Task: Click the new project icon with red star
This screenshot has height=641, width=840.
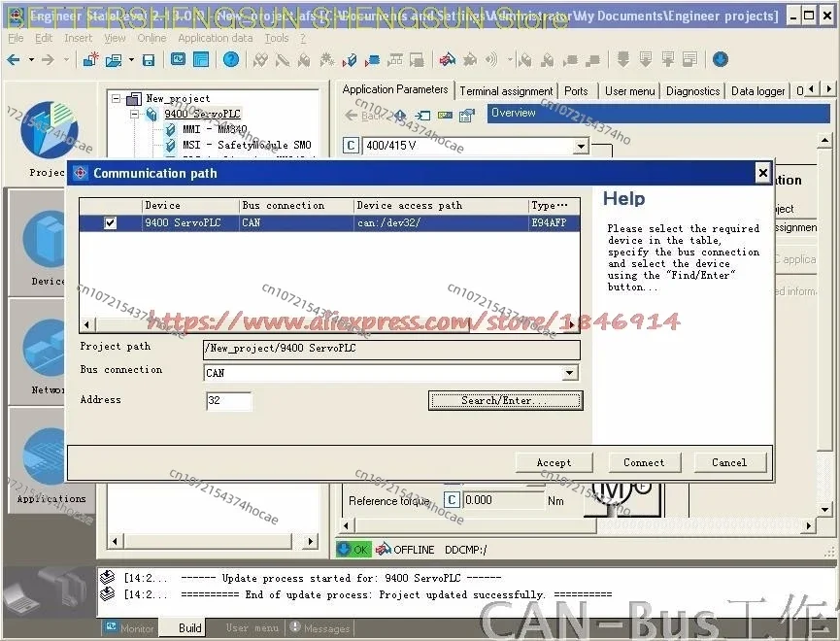Action: coord(90,59)
